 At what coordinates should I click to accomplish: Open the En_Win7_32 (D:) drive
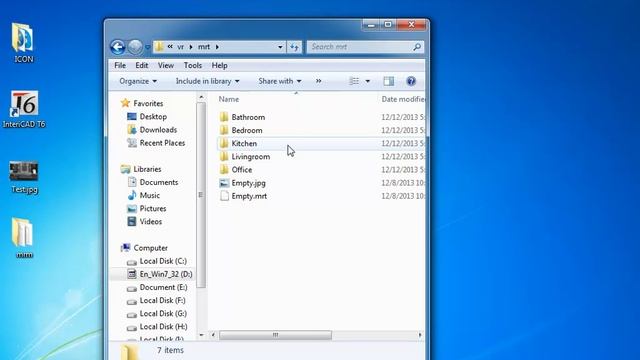166,274
